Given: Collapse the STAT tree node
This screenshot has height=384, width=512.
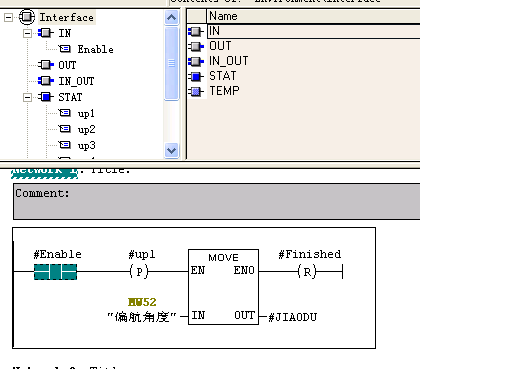Looking at the screenshot, I should click(27, 97).
